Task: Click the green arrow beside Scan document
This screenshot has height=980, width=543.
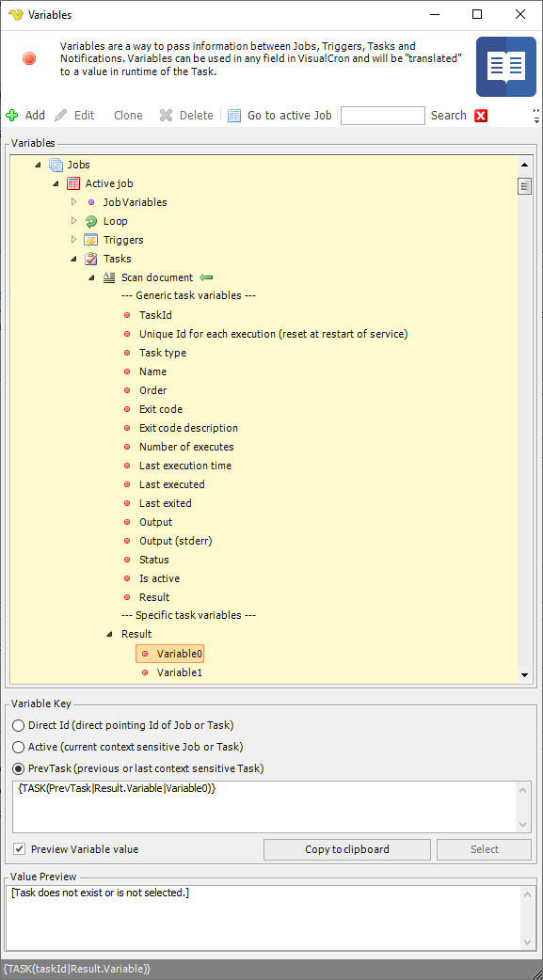Action: [x=206, y=277]
